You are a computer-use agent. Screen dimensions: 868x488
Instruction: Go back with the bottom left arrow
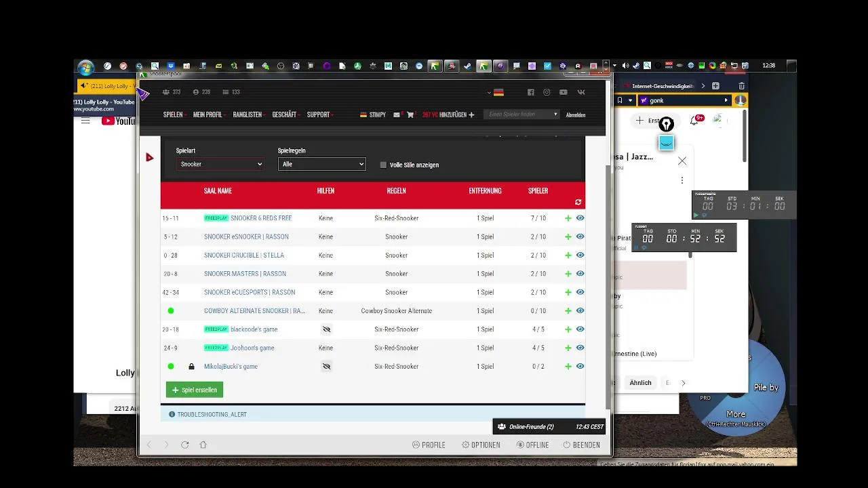click(149, 445)
